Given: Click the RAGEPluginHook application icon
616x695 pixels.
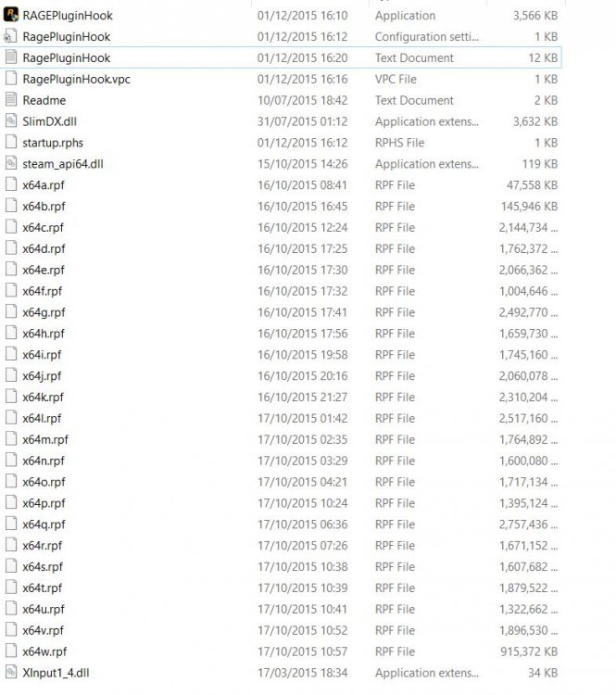Looking at the screenshot, I should coord(10,15).
